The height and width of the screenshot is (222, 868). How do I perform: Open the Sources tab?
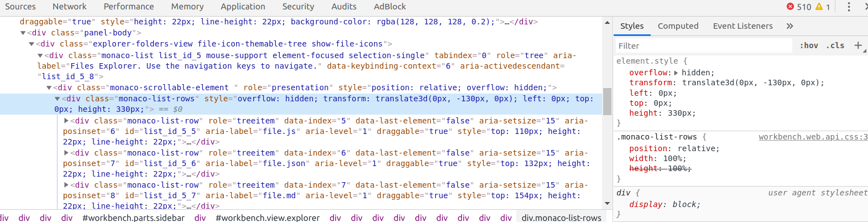click(x=20, y=7)
